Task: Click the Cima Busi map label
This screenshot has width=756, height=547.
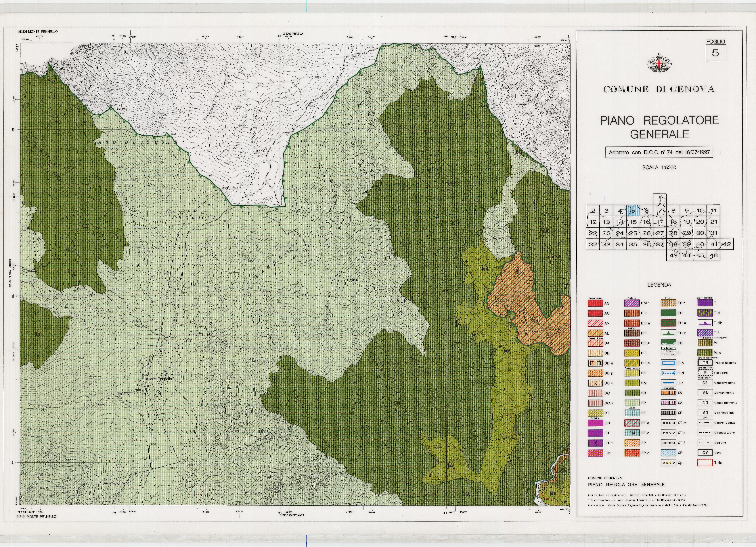Action: (x=121, y=109)
